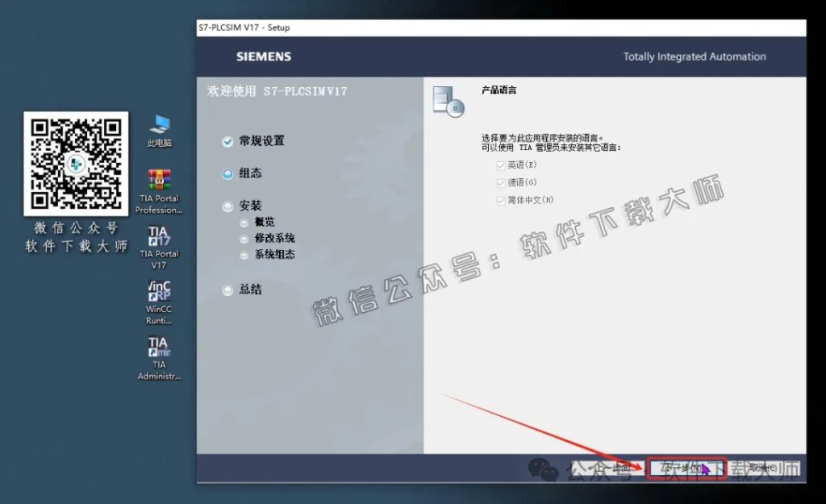826x504 pixels.
Task: Open the 常规设置 setup step
Action: click(261, 140)
